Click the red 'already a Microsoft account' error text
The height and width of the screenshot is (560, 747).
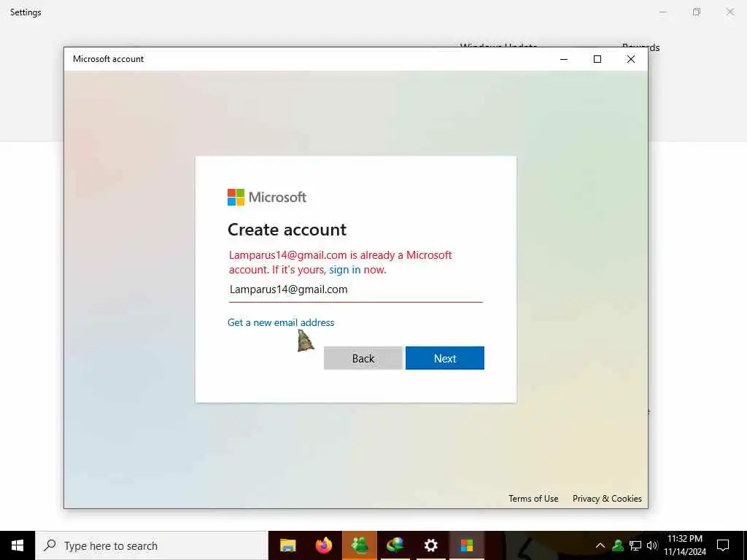(x=340, y=262)
